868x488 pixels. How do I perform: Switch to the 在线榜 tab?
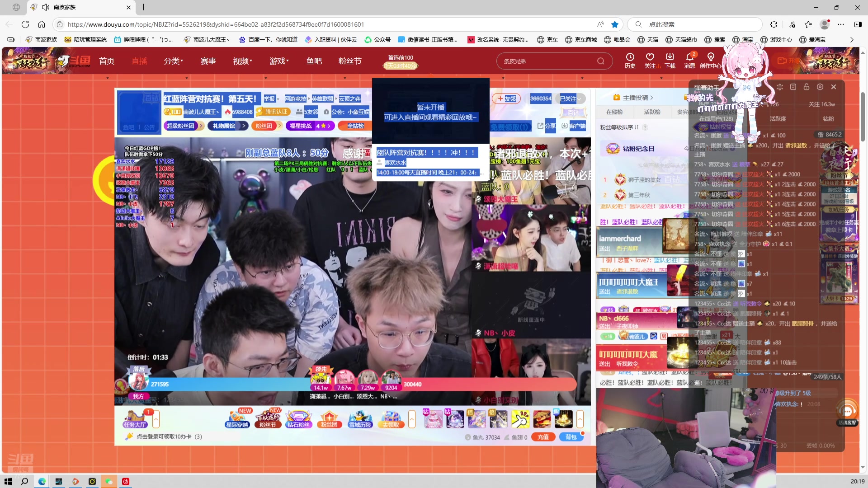coord(614,112)
